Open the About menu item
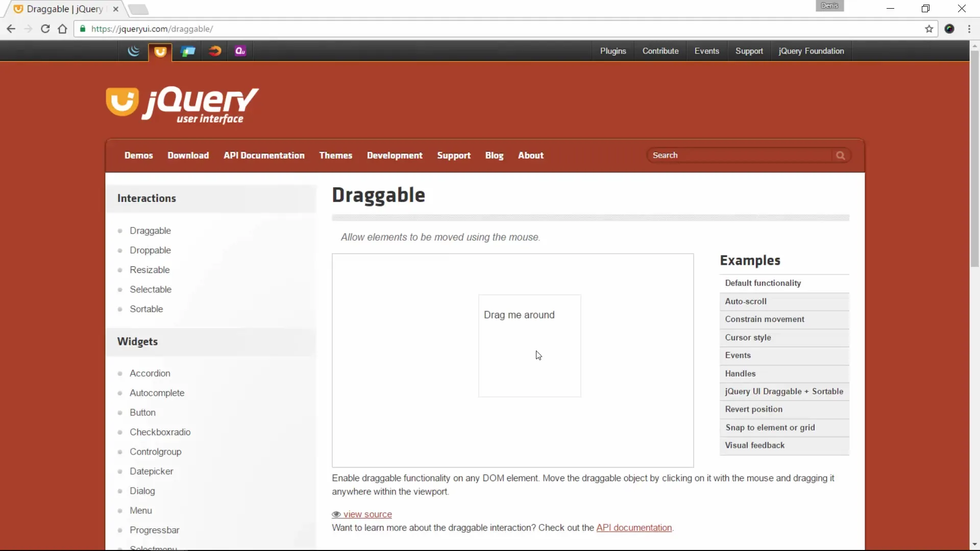Viewport: 980px width, 551px height. click(x=531, y=156)
